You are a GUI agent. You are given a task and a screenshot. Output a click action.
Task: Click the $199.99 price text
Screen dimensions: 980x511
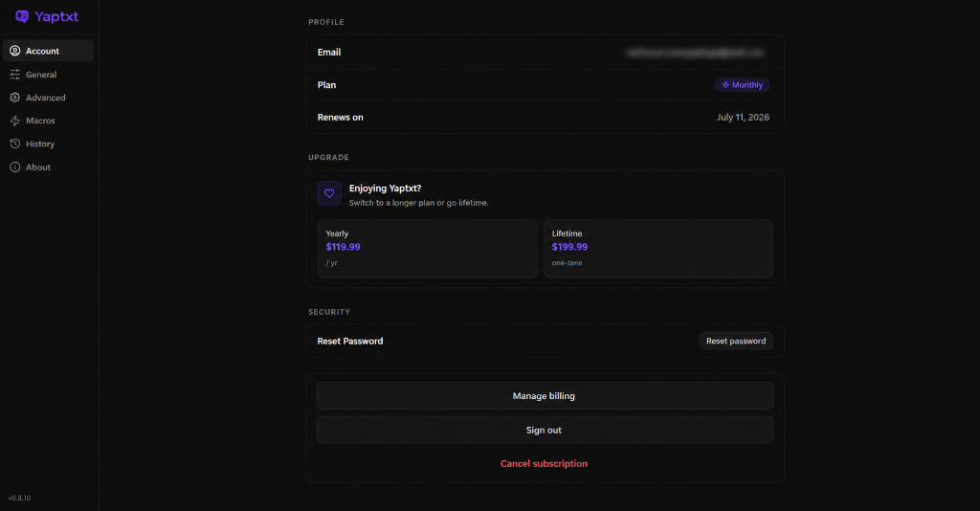coord(569,247)
